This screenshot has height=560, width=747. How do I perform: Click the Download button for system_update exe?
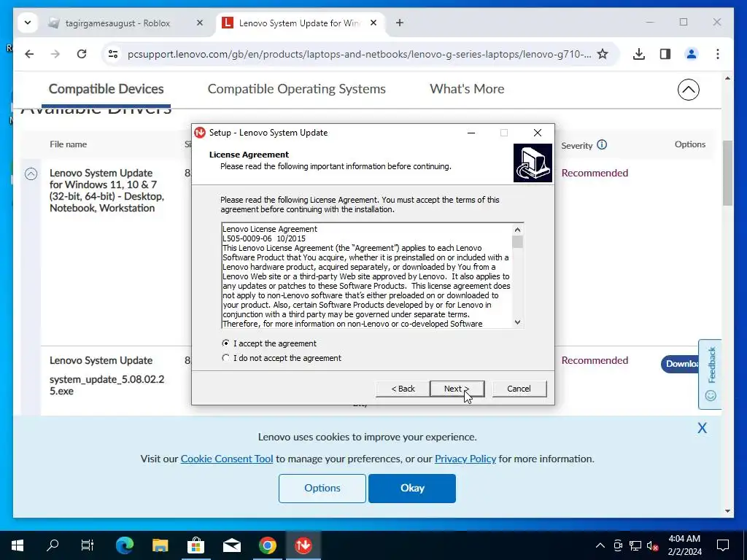[x=680, y=364]
